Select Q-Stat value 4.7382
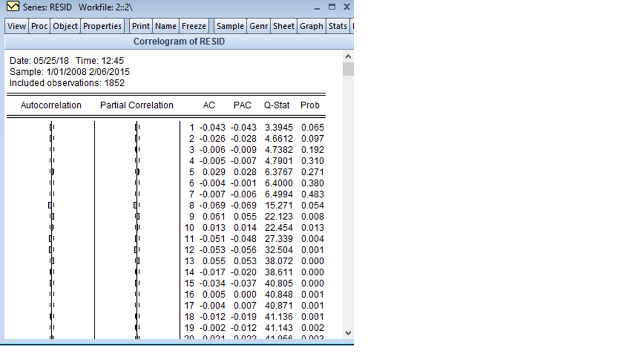The width and height of the screenshot is (644, 362). point(279,150)
